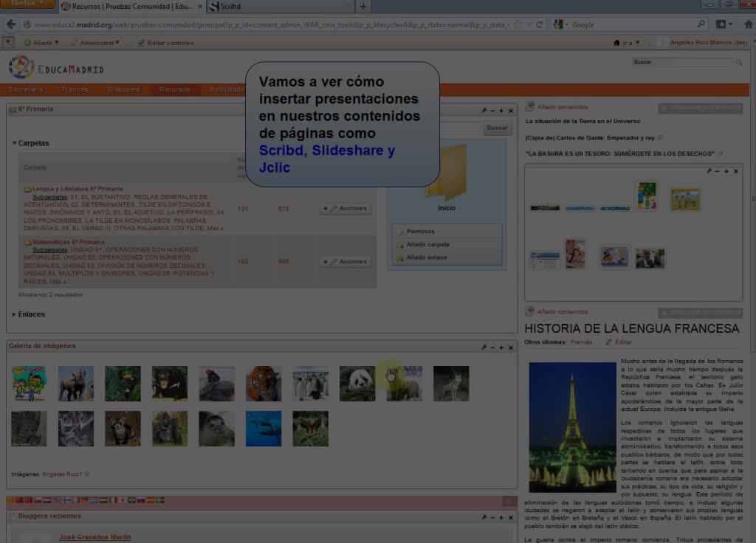756x543 pixels.
Task: Open Acciones menu for Matemáticas
Action: [x=346, y=262]
